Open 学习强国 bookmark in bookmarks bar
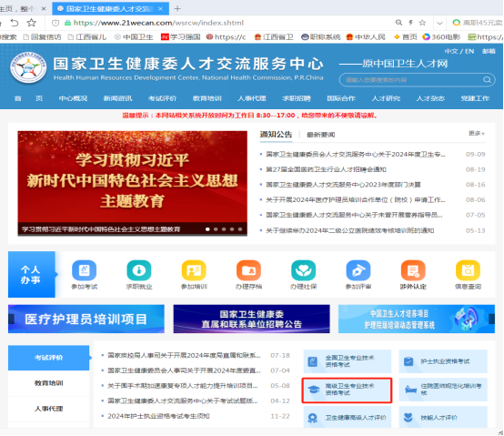Screen dimensions: 504x436 point(181,37)
